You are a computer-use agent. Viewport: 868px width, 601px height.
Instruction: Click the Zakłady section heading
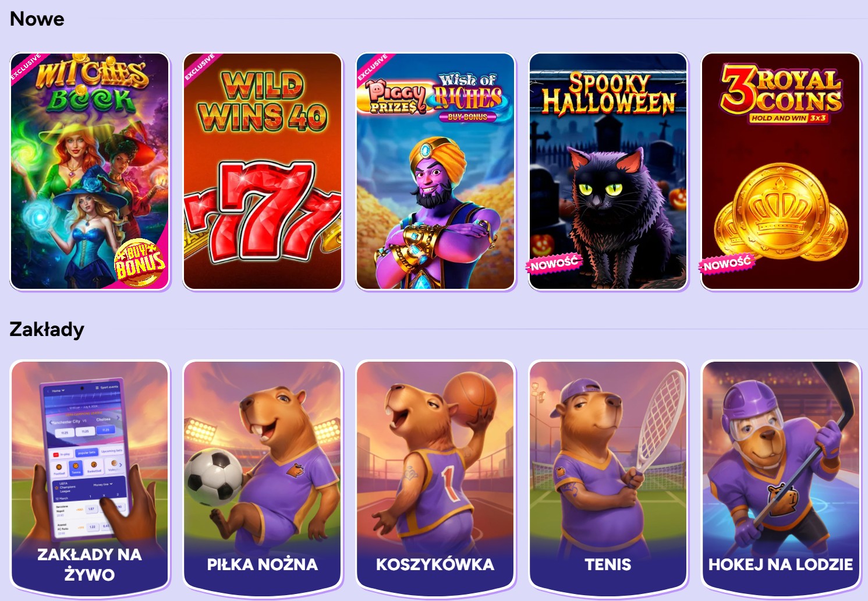pos(47,330)
